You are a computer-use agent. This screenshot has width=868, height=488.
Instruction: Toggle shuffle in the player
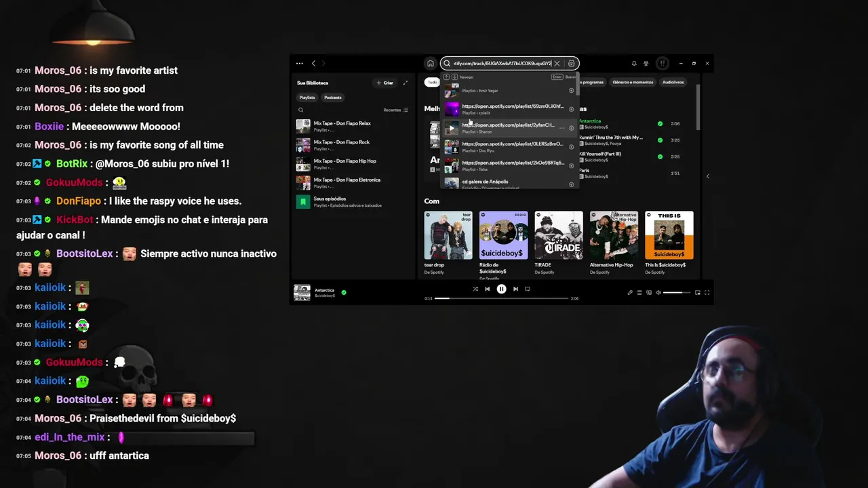(475, 289)
